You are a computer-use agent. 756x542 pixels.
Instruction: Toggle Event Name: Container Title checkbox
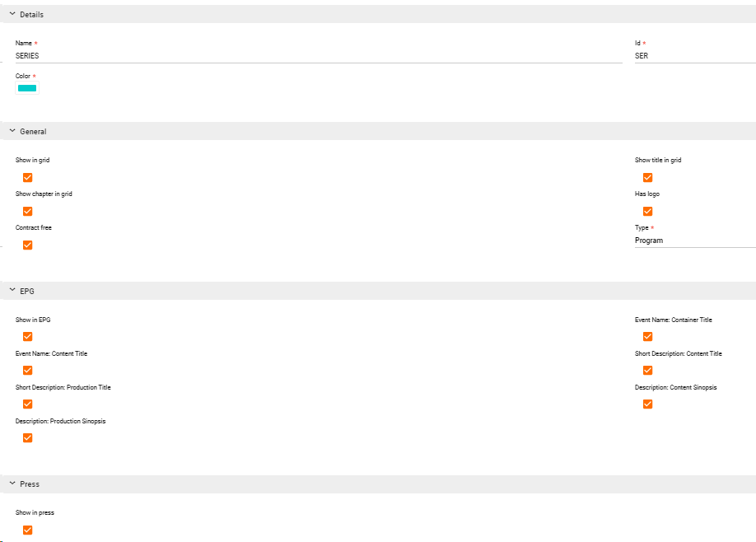647,336
